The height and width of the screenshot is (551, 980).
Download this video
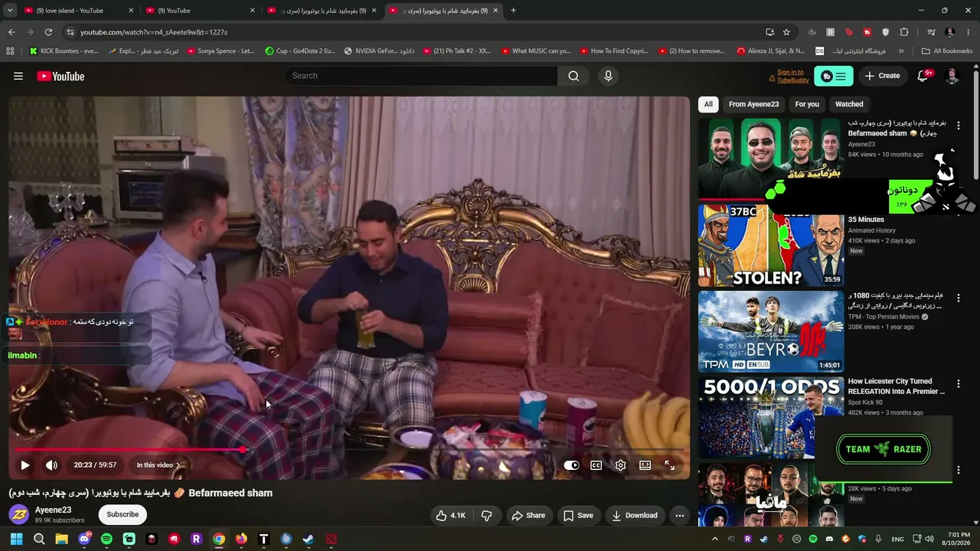(x=635, y=516)
